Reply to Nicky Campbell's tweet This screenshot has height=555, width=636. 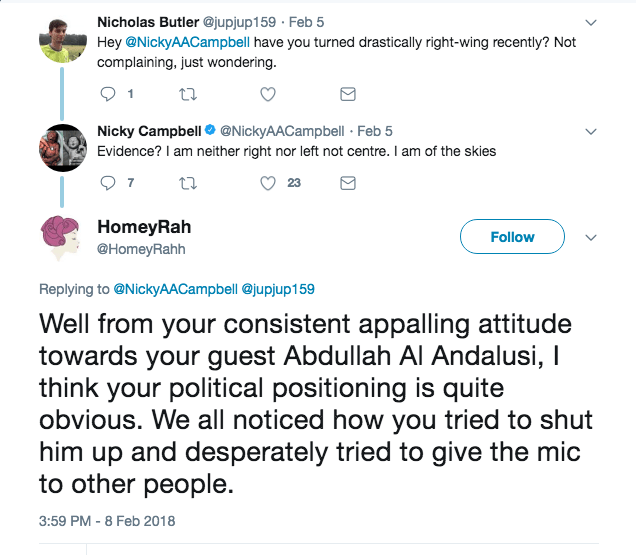111,183
